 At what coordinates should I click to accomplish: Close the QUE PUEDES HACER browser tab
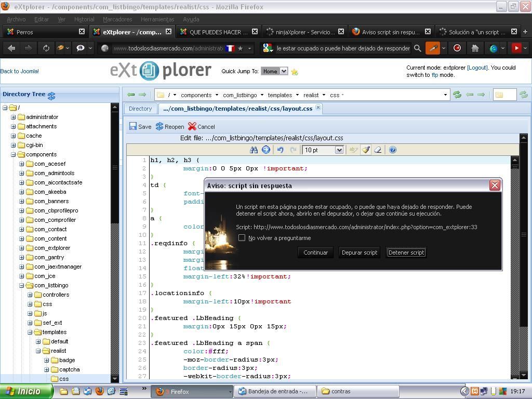255,32
